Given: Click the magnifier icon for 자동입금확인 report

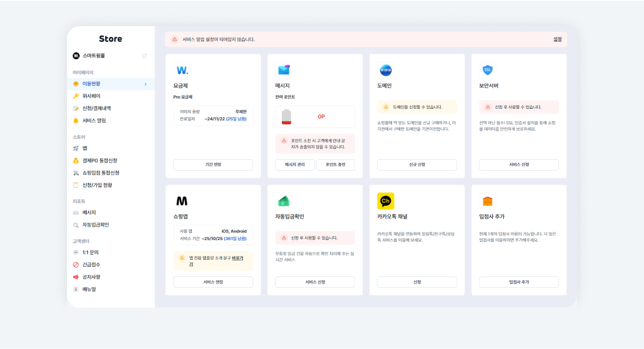Looking at the screenshot, I should [x=76, y=225].
